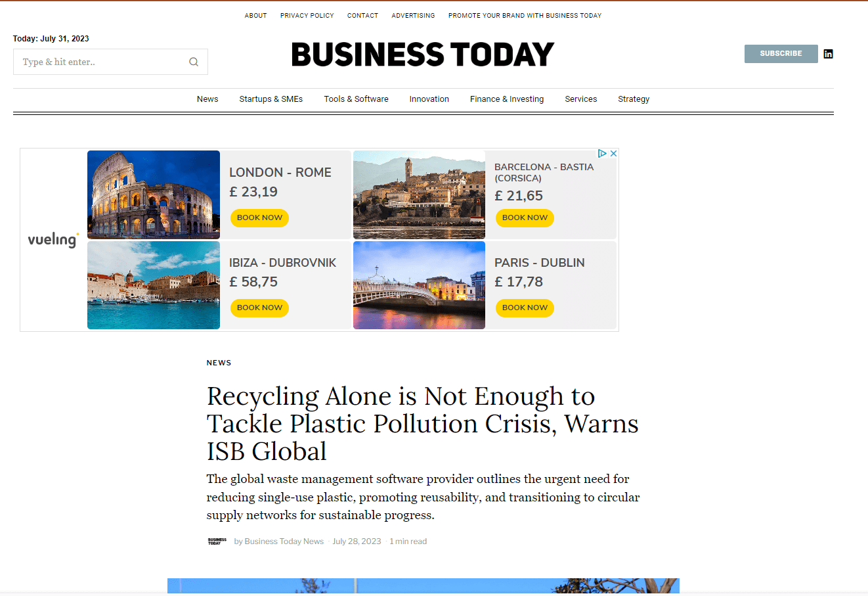The height and width of the screenshot is (596, 868).
Task: Click the '£ 21,65' price text
Action: click(519, 196)
